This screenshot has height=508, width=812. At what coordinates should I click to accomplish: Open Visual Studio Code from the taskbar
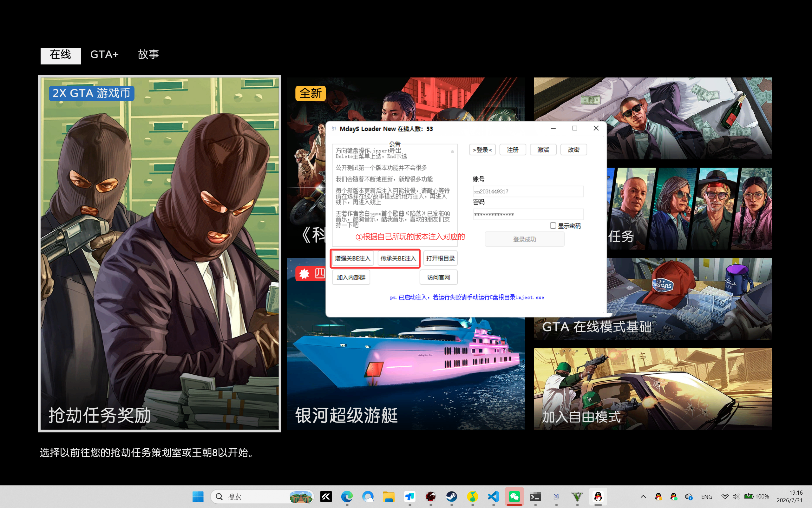click(494, 497)
